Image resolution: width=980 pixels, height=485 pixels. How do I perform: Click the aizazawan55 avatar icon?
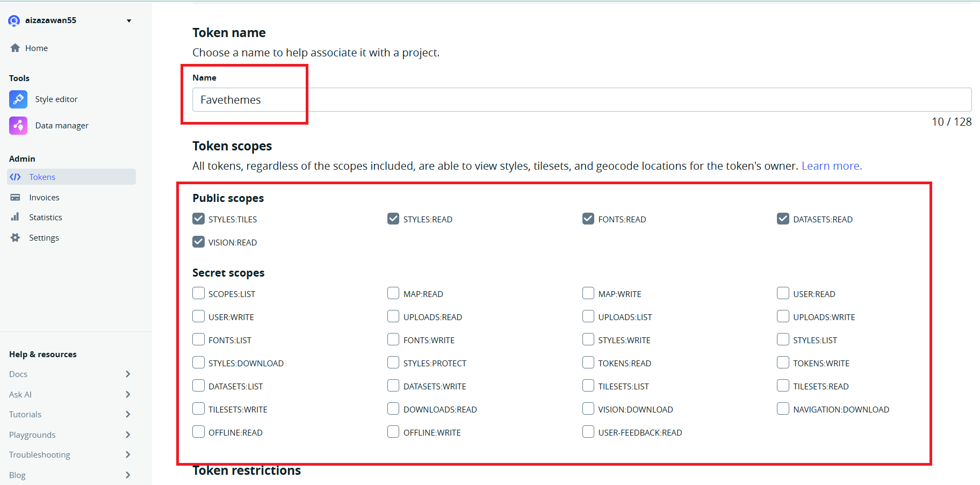point(13,20)
